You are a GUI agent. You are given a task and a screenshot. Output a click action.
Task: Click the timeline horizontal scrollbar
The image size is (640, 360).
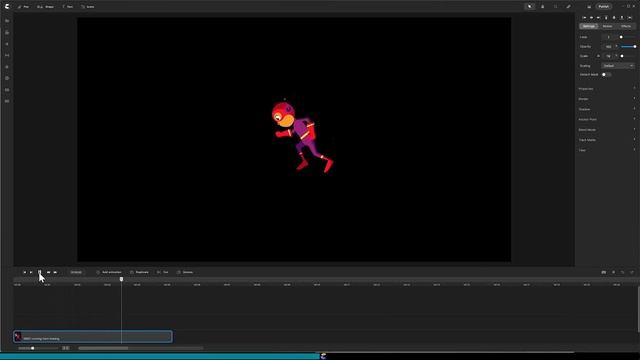click(103, 348)
